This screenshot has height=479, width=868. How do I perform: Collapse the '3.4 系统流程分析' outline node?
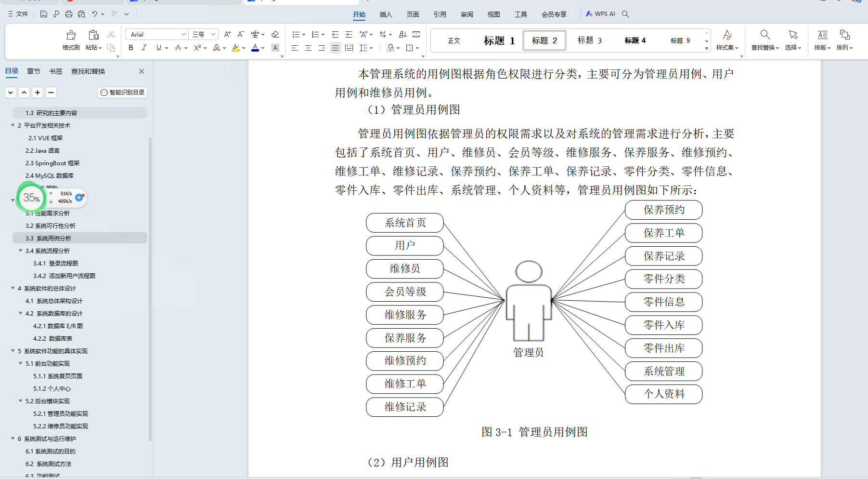[x=21, y=251]
